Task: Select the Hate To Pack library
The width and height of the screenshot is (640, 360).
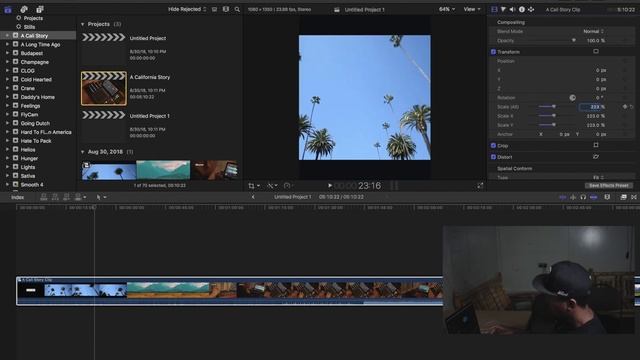Action: tap(36, 141)
